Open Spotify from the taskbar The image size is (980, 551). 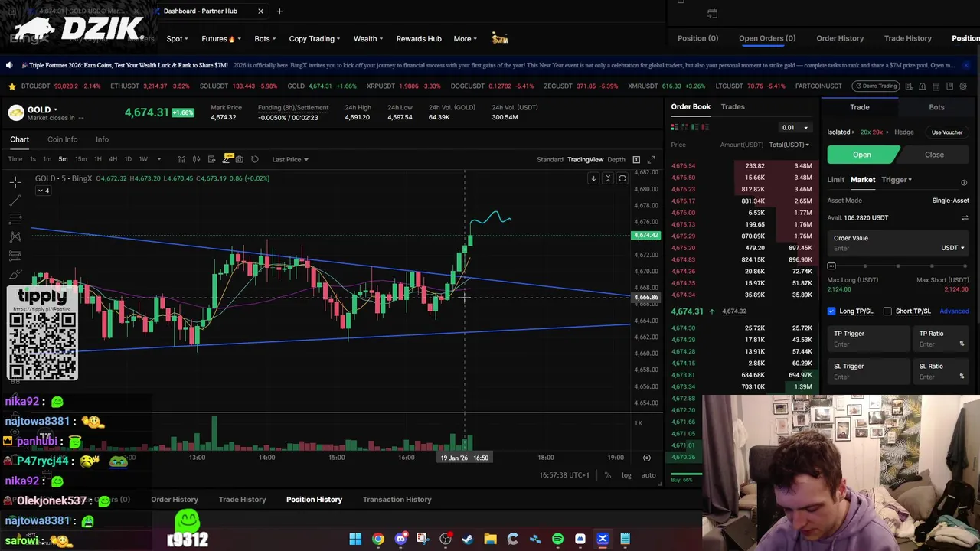click(557, 539)
